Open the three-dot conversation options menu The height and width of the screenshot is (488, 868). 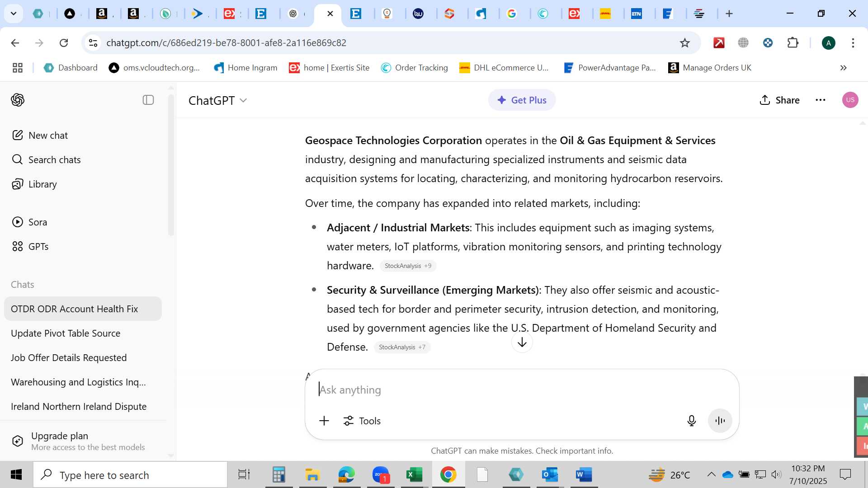pos(821,100)
